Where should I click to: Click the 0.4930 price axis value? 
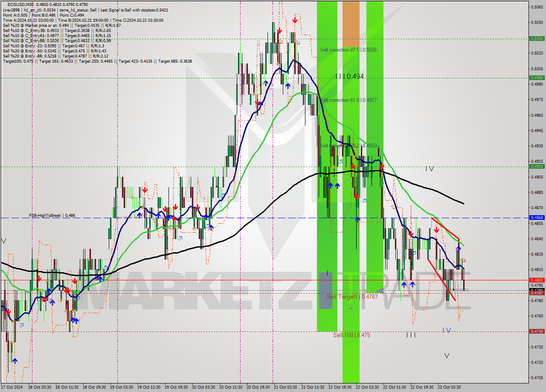click(x=537, y=146)
